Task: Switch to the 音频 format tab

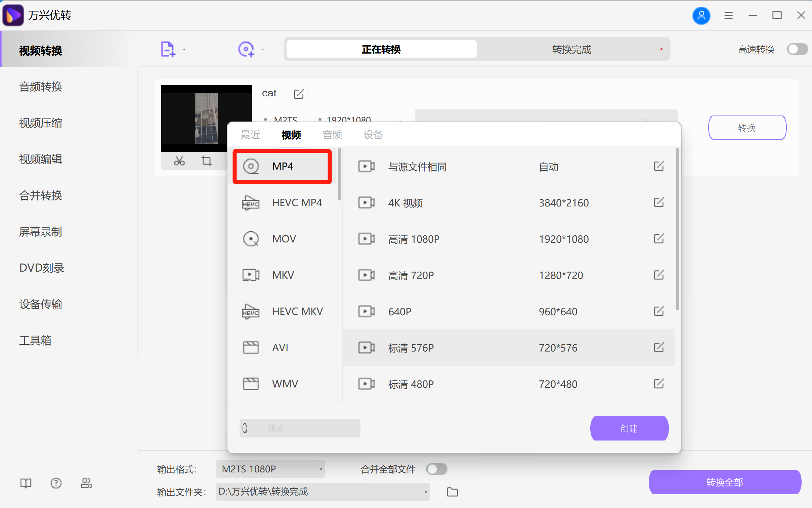Action: click(332, 135)
